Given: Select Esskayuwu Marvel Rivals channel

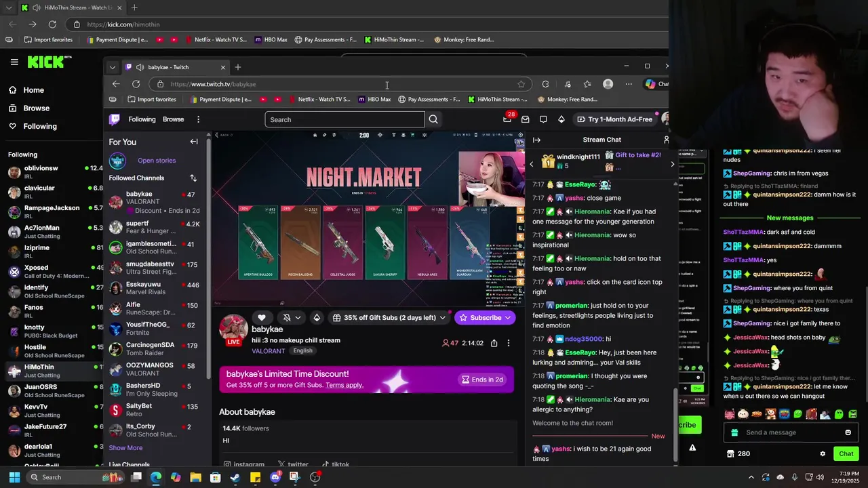Looking at the screenshot, I should click(x=156, y=288).
